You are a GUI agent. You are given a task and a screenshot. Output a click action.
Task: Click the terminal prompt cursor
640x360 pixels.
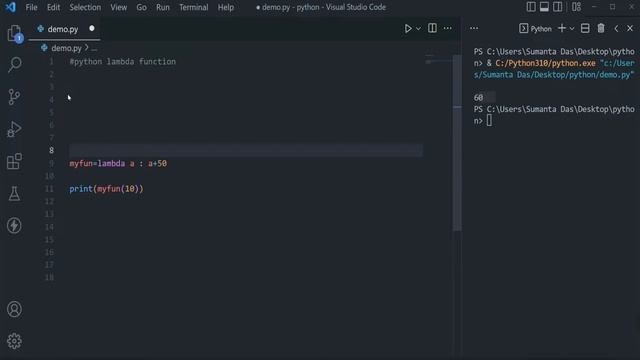[x=489, y=120]
